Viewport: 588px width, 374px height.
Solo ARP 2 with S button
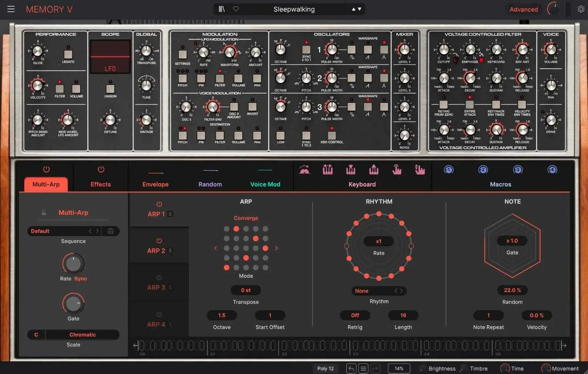[170, 251]
